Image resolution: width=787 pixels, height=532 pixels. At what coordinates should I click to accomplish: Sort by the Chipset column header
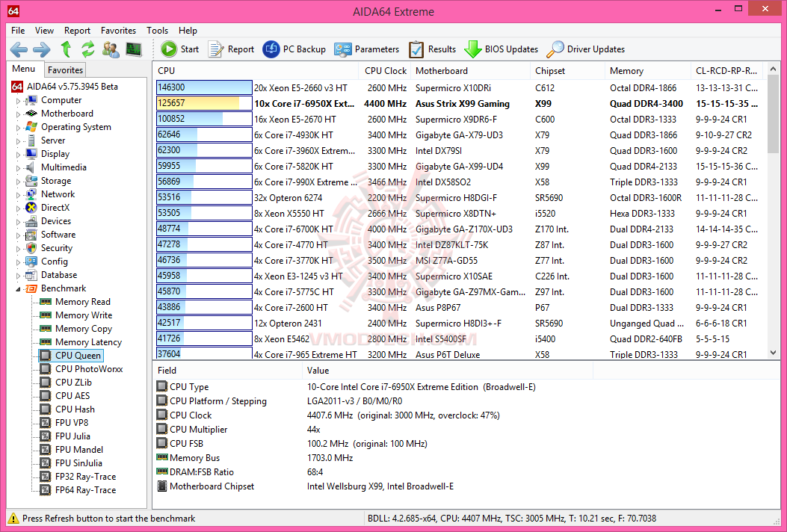[x=568, y=71]
